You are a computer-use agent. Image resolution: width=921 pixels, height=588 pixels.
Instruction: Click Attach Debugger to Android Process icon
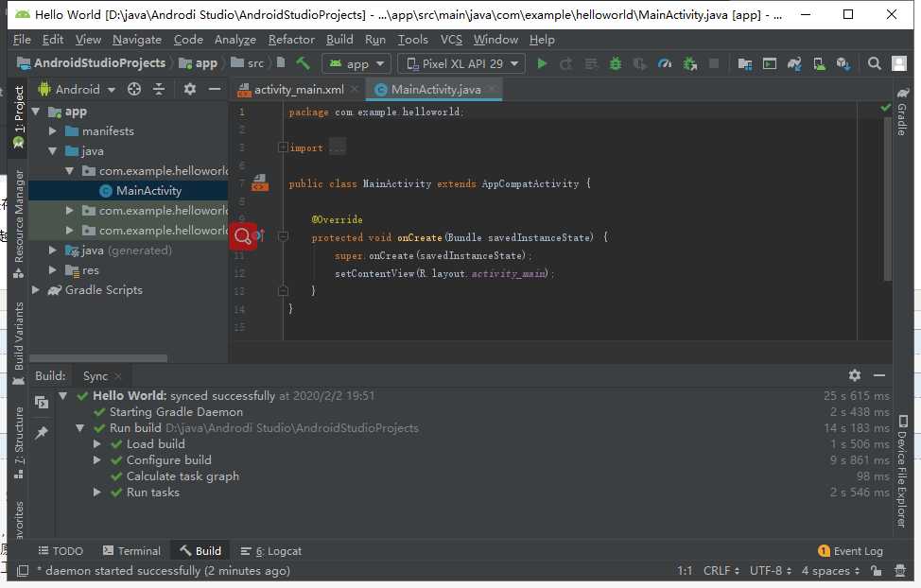pos(689,63)
